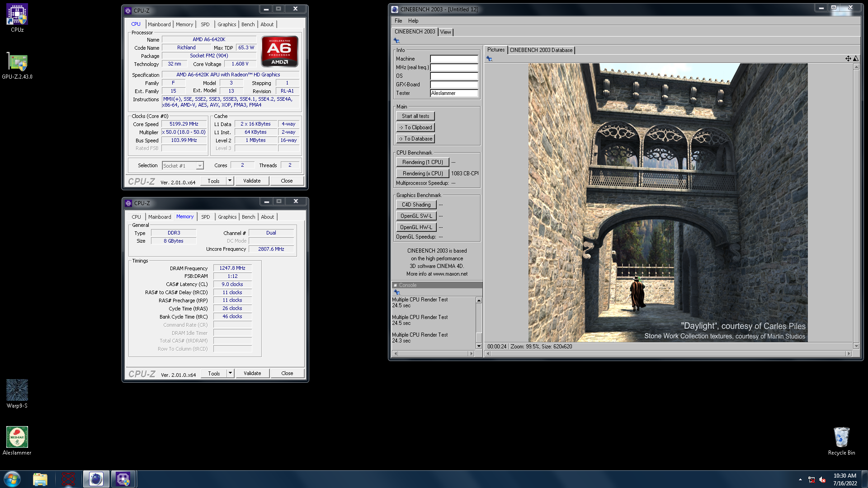Open the File menu in CINEBENCH

click(398, 21)
